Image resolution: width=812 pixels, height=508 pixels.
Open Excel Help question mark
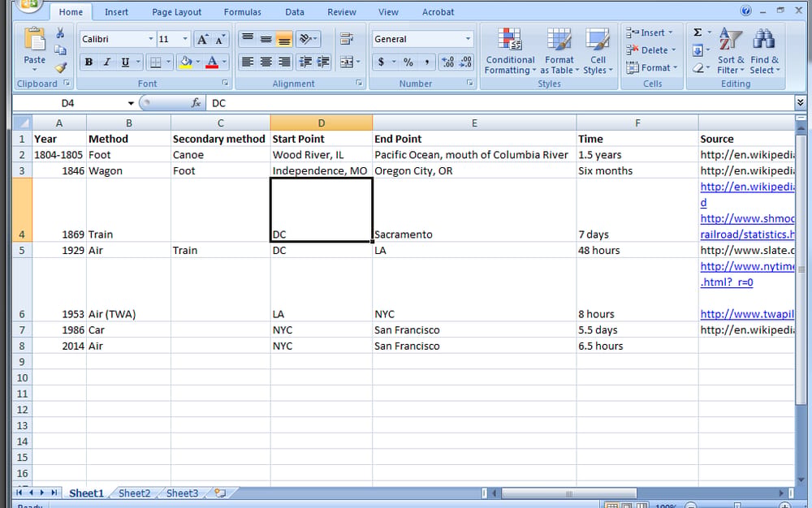pos(745,11)
